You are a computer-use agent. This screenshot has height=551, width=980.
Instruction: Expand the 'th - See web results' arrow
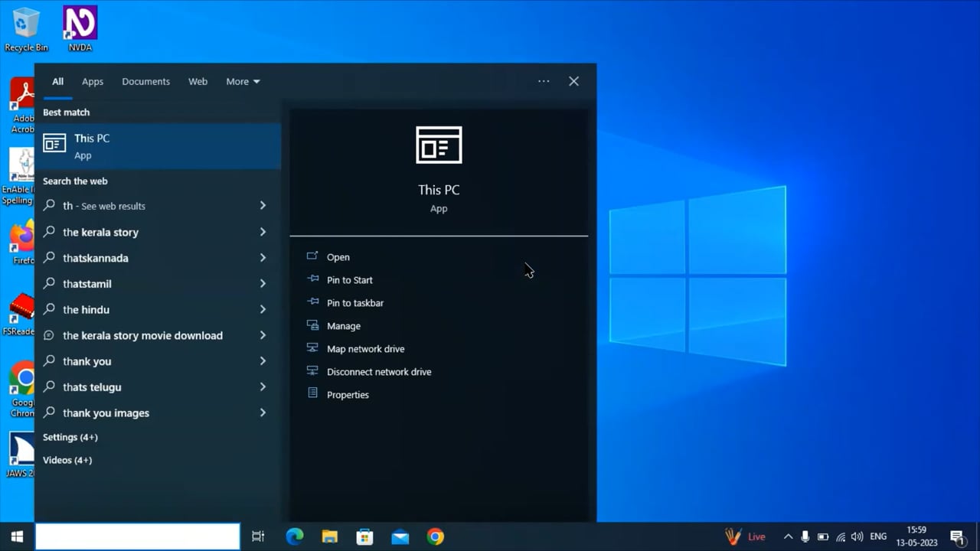point(263,206)
